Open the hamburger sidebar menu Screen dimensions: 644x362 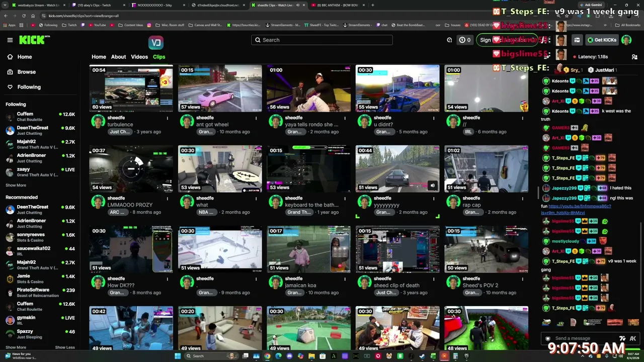pos(10,40)
